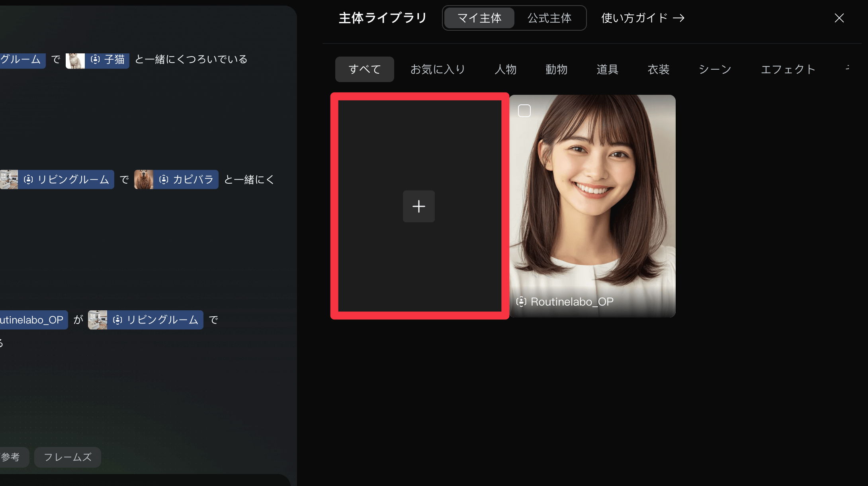This screenshot has width=868, height=486.
Task: Select the すべて filter tab
Action: (x=364, y=69)
